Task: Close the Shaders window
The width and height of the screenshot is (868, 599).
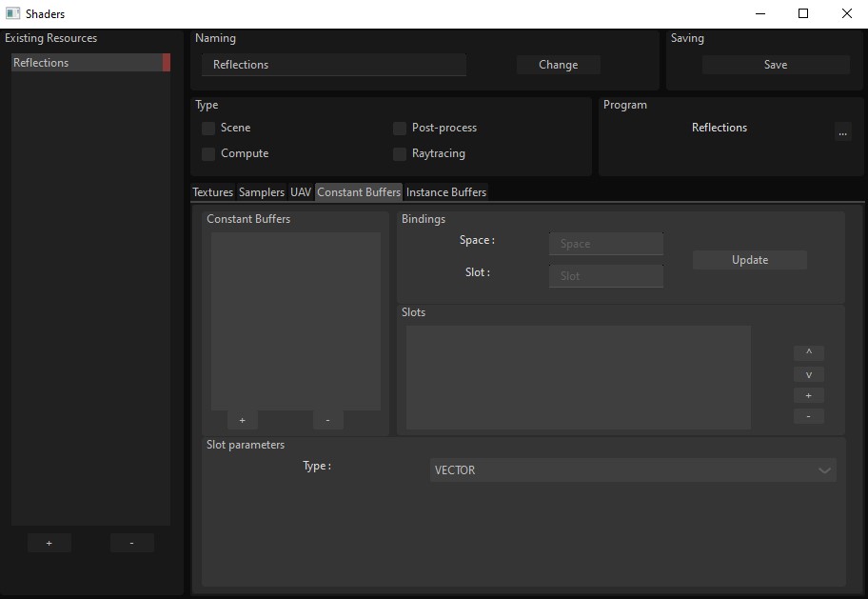Action: click(846, 13)
